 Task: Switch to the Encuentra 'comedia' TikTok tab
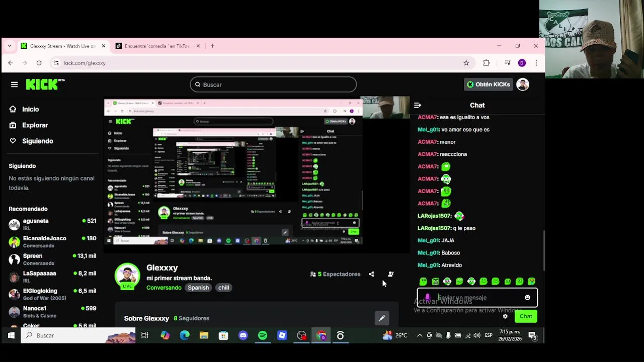point(157,46)
